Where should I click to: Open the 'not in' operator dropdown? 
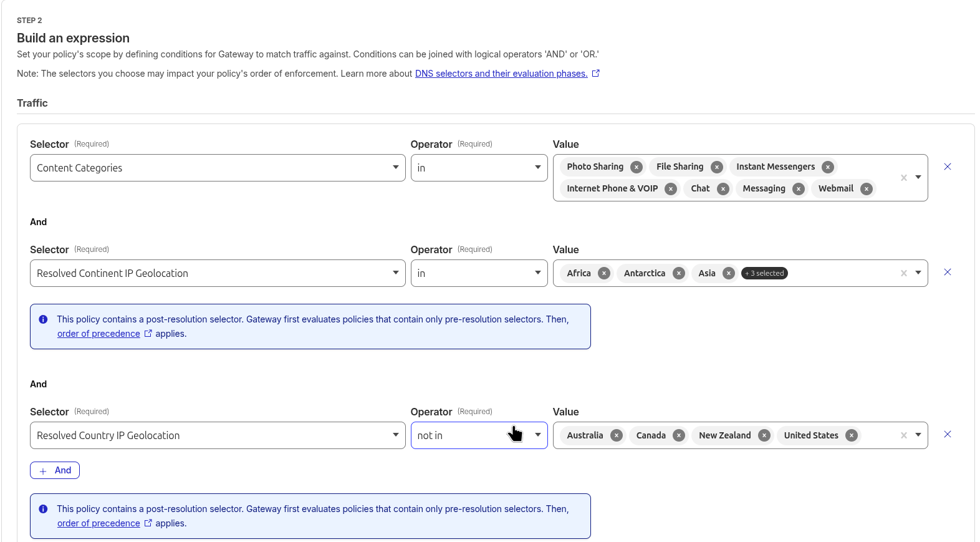[479, 435]
